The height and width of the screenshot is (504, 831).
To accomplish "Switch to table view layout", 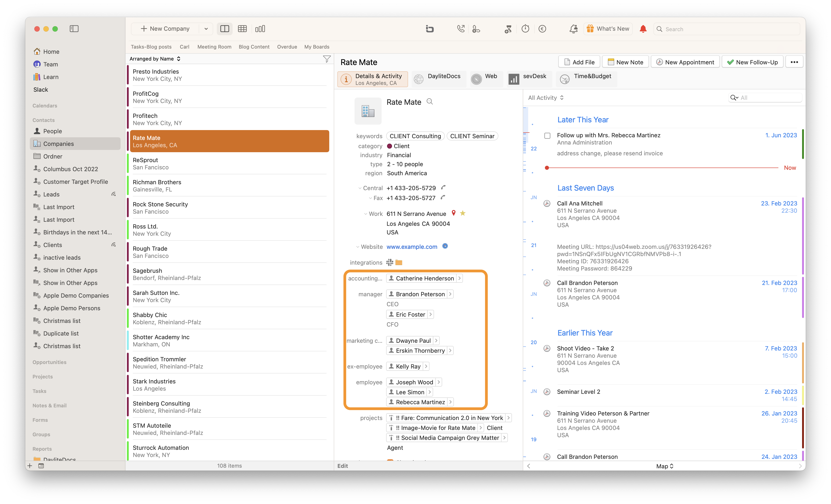I will tap(242, 29).
